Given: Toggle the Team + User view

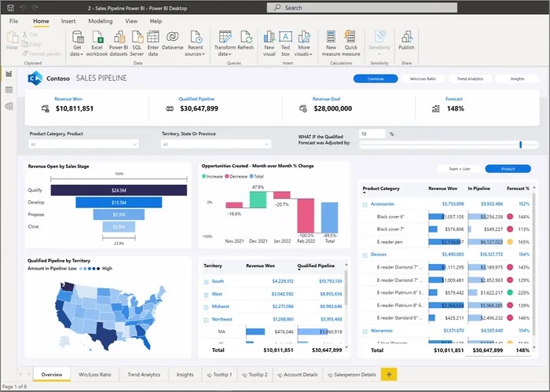Looking at the screenshot, I should pos(460,169).
